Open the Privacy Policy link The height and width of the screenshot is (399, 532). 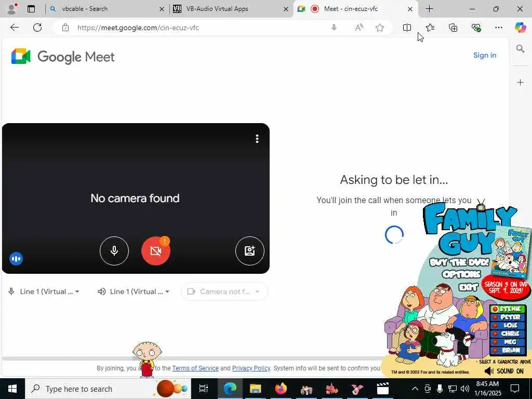251,368
